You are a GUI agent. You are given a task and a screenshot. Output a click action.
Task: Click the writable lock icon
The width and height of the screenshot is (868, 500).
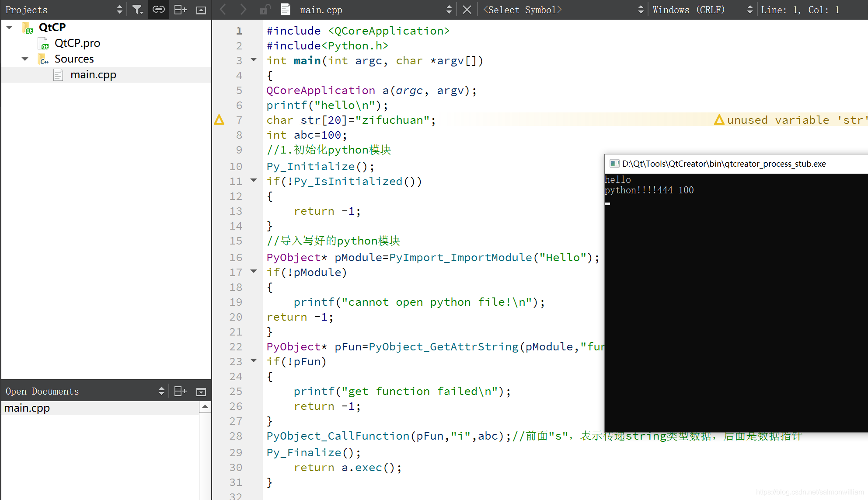point(265,10)
